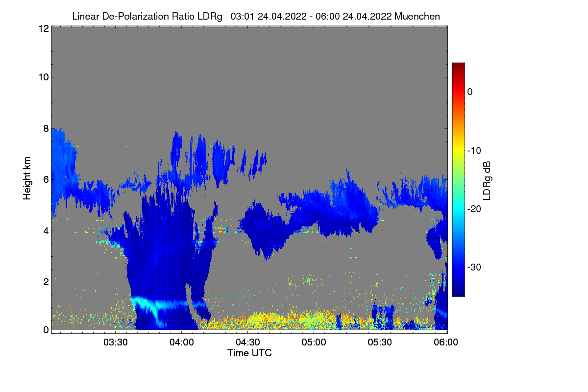Click the '06:00' time tick label

446,343
